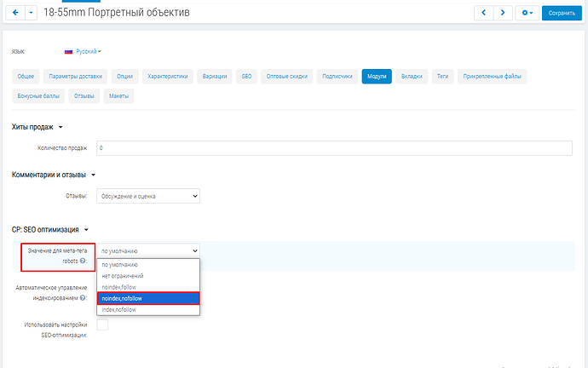Select noindex,follow option
The image size is (588, 368).
[x=148, y=287]
